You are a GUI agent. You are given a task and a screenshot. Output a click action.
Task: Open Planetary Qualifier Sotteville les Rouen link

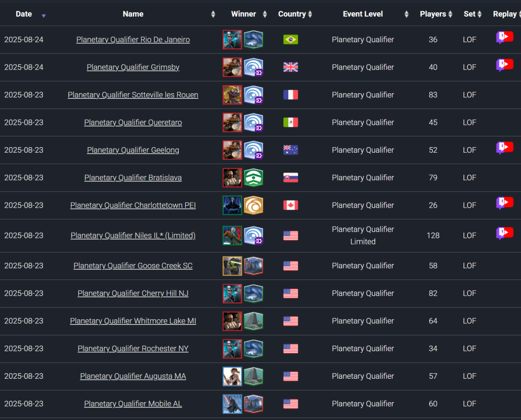(x=133, y=95)
